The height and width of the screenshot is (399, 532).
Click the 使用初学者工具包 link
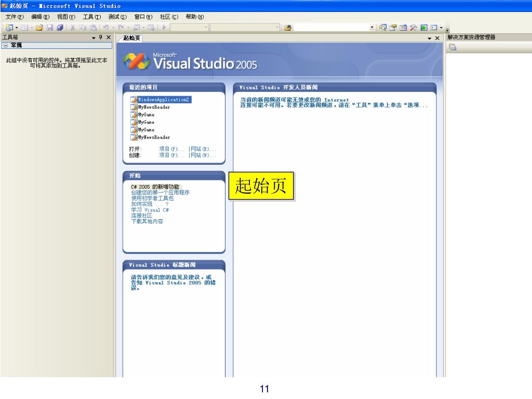(x=152, y=198)
